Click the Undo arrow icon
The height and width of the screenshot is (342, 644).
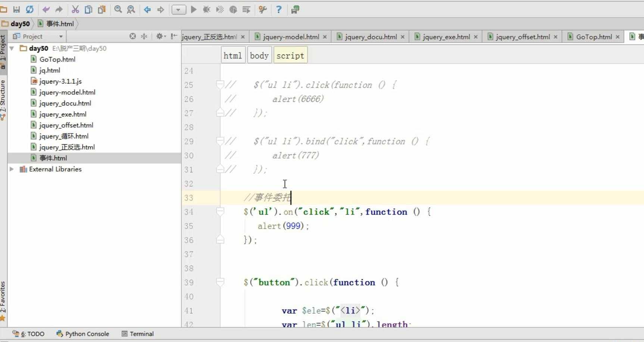[46, 10]
